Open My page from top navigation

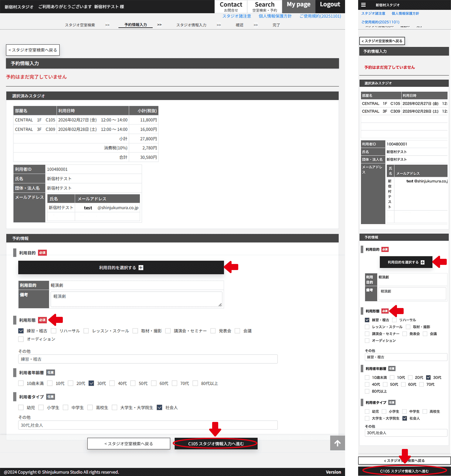[x=299, y=5]
